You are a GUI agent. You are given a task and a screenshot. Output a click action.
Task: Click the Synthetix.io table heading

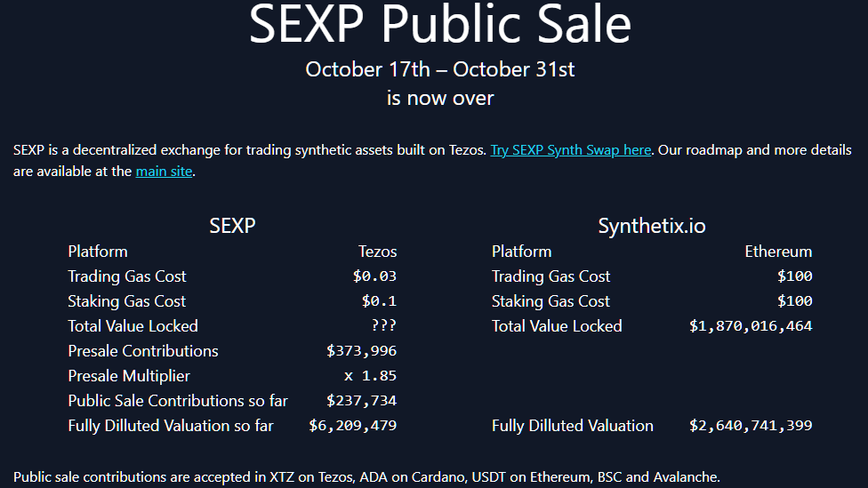tap(652, 226)
